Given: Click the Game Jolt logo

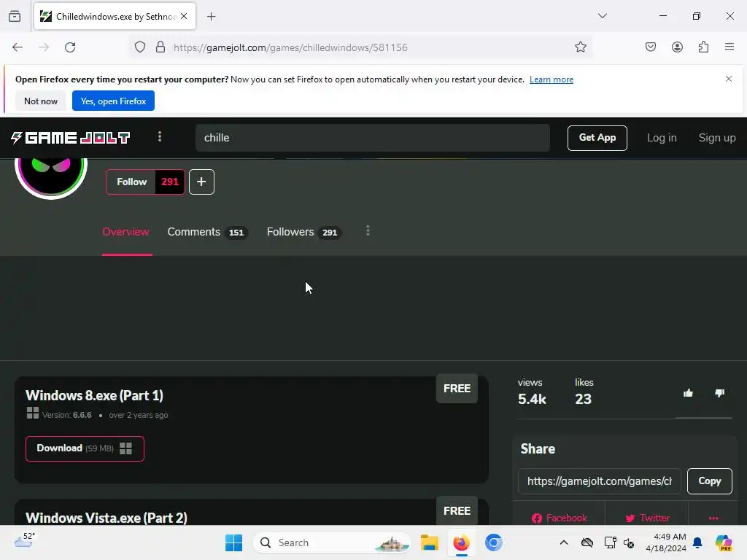Looking at the screenshot, I should [70, 138].
